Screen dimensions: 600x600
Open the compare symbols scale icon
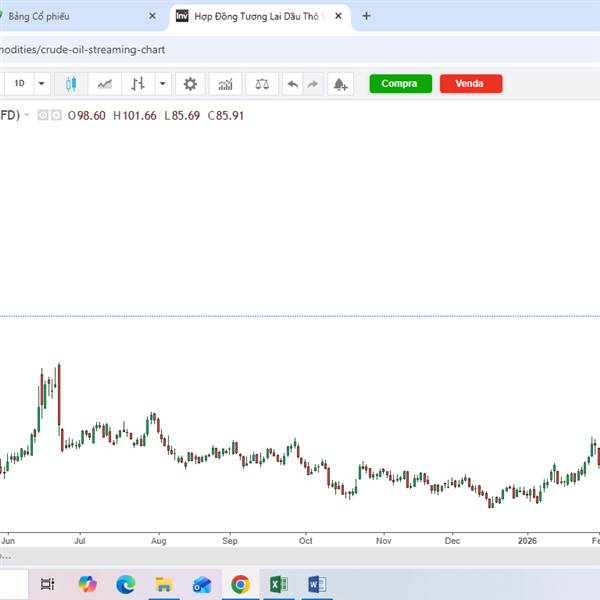tap(262, 83)
